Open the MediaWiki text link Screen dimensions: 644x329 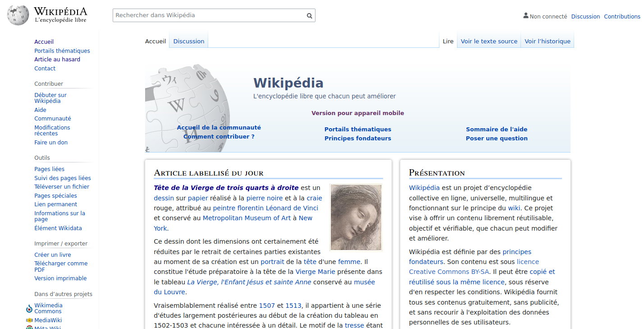(48, 320)
